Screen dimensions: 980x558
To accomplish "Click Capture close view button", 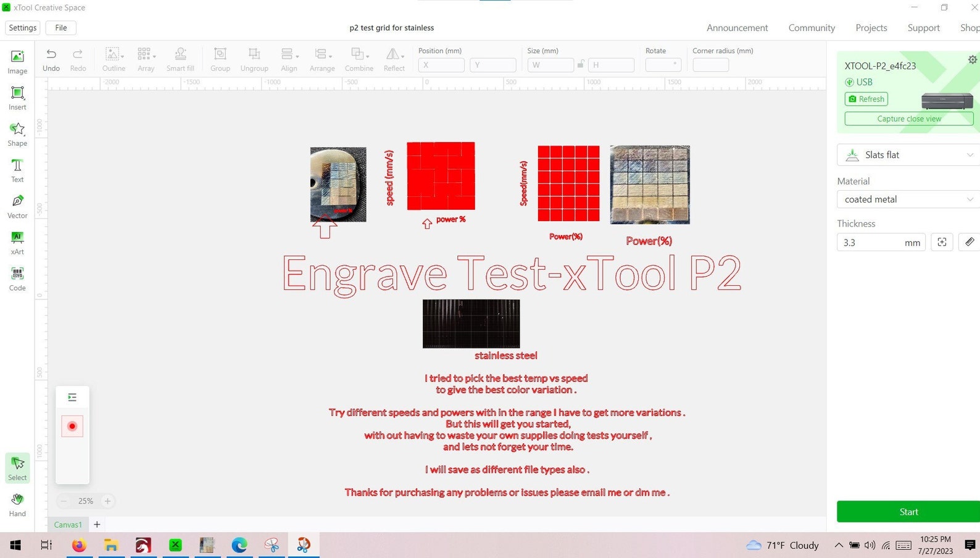I will (x=909, y=119).
